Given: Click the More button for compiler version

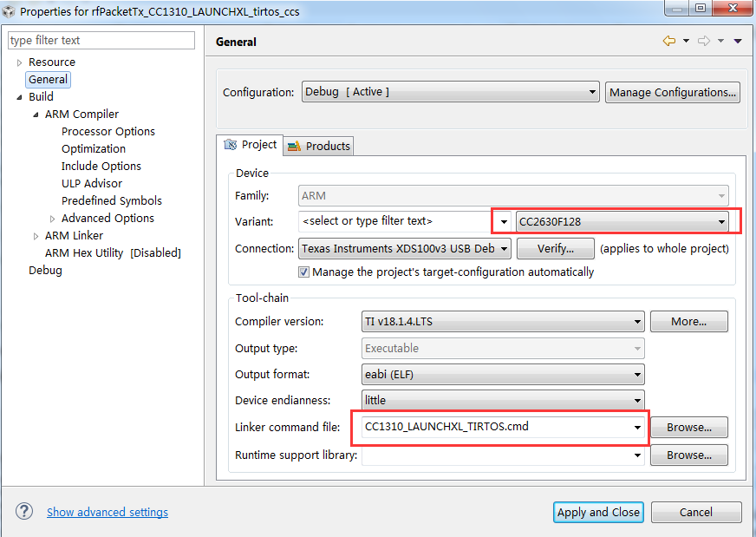Looking at the screenshot, I should [x=689, y=322].
